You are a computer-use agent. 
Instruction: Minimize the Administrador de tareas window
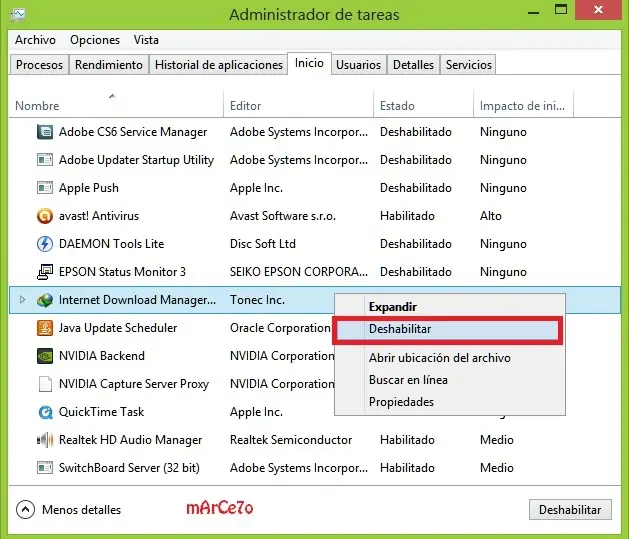(534, 12)
